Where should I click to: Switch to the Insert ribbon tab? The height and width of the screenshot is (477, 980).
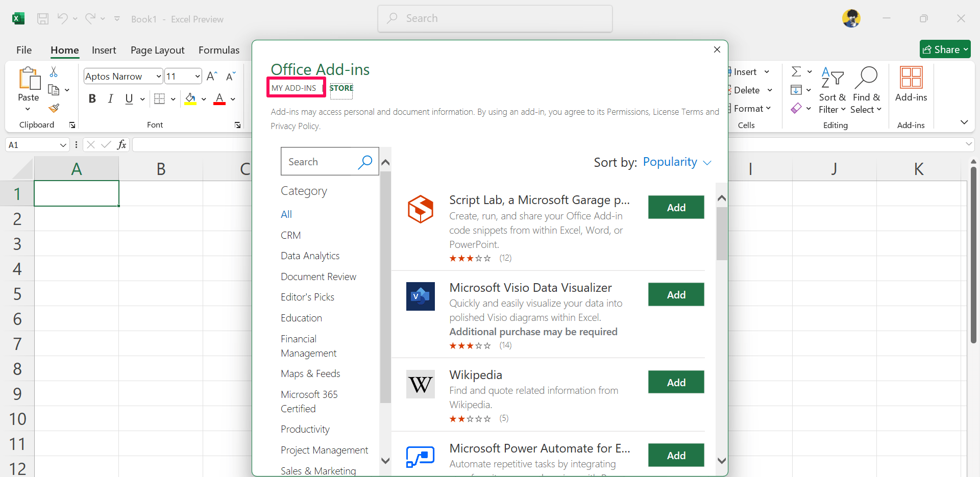coord(104,50)
